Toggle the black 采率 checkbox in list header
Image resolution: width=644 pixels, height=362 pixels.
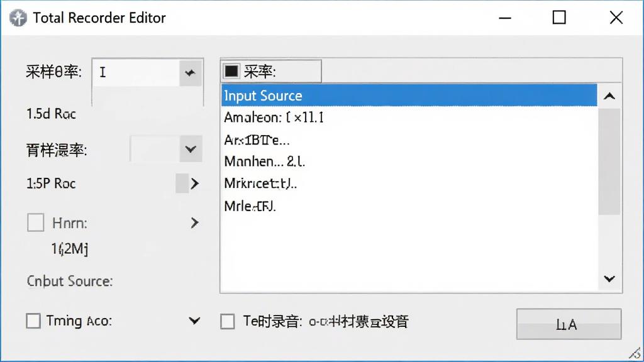tap(231, 72)
